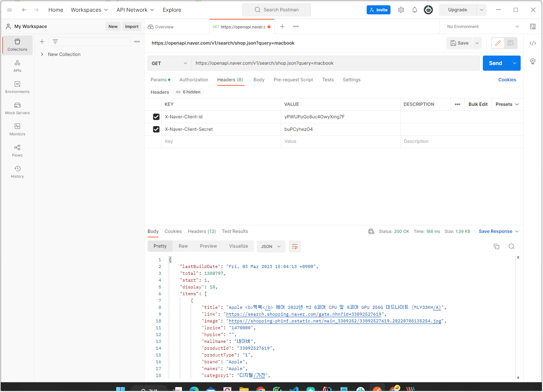Click Bulk Edit
Image resolution: width=543 pixels, height=392 pixels.
tap(478, 104)
